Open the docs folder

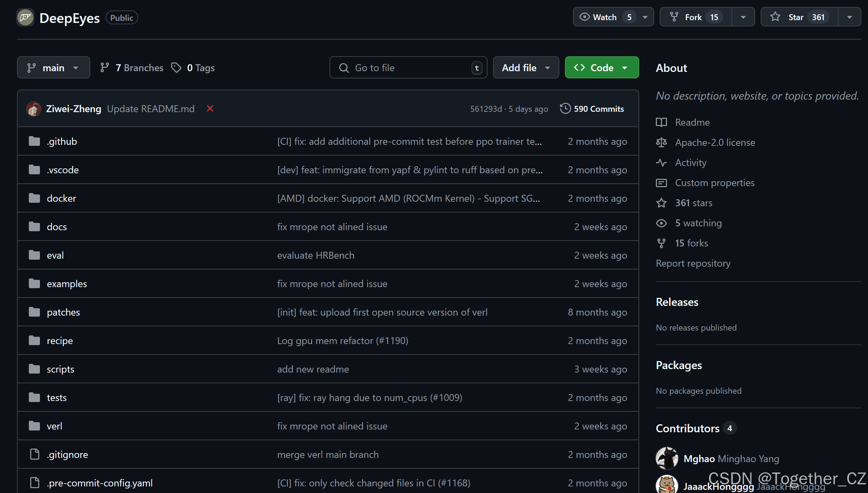click(x=57, y=227)
